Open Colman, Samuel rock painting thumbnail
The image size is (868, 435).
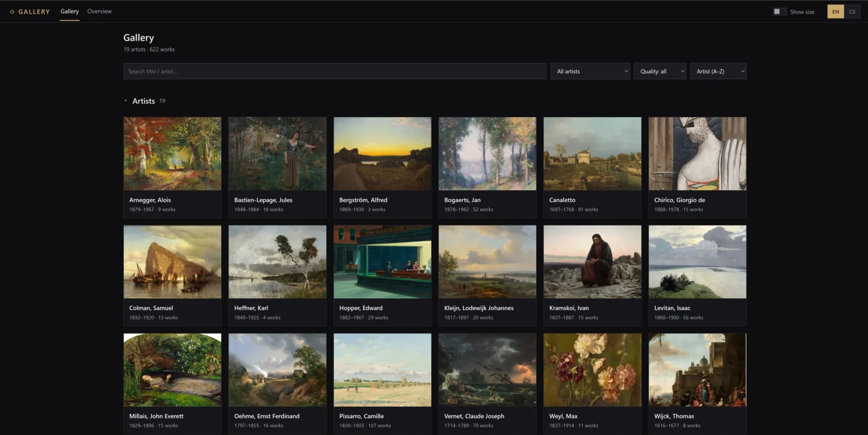click(173, 262)
